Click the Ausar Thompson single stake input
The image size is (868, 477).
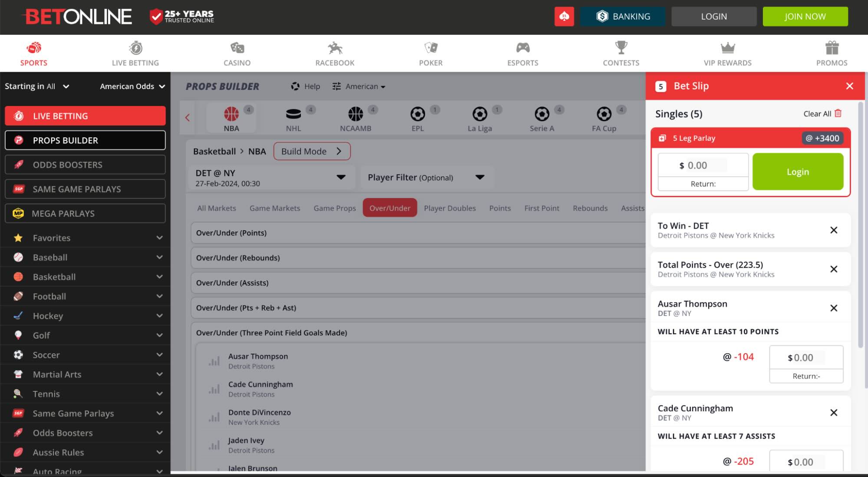[806, 358]
